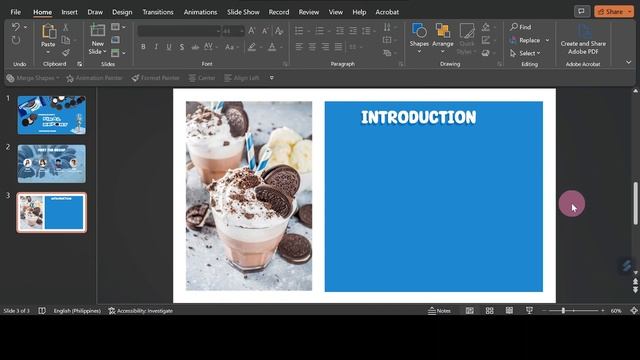This screenshot has height=360, width=640.
Task: Toggle Justify paragraph alignment
Action: (338, 47)
